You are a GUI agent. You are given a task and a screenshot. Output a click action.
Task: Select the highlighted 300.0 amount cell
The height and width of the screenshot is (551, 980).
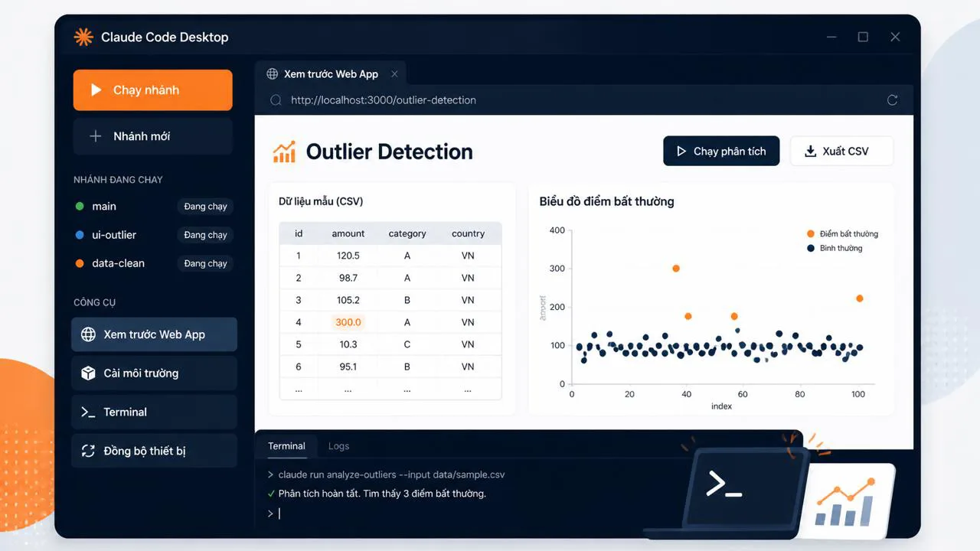348,322
